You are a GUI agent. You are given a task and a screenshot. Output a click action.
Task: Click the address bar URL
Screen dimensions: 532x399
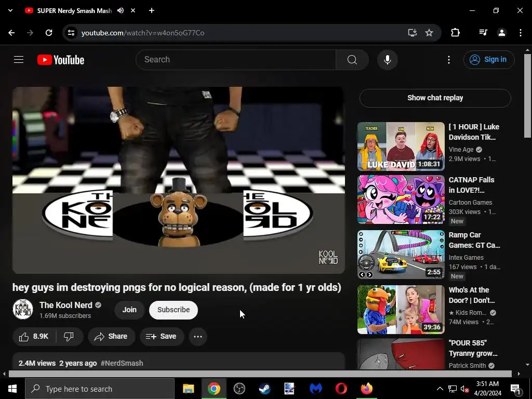(x=143, y=33)
